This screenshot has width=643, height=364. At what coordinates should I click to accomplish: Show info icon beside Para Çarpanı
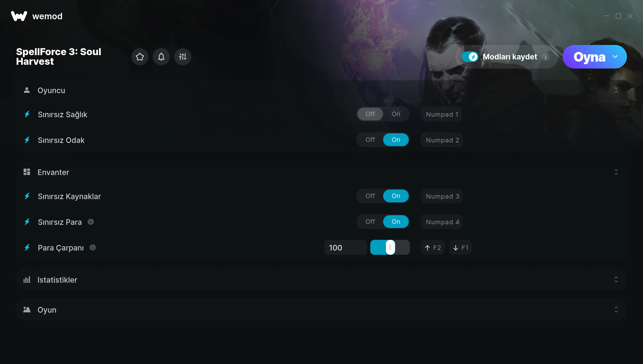pos(93,248)
